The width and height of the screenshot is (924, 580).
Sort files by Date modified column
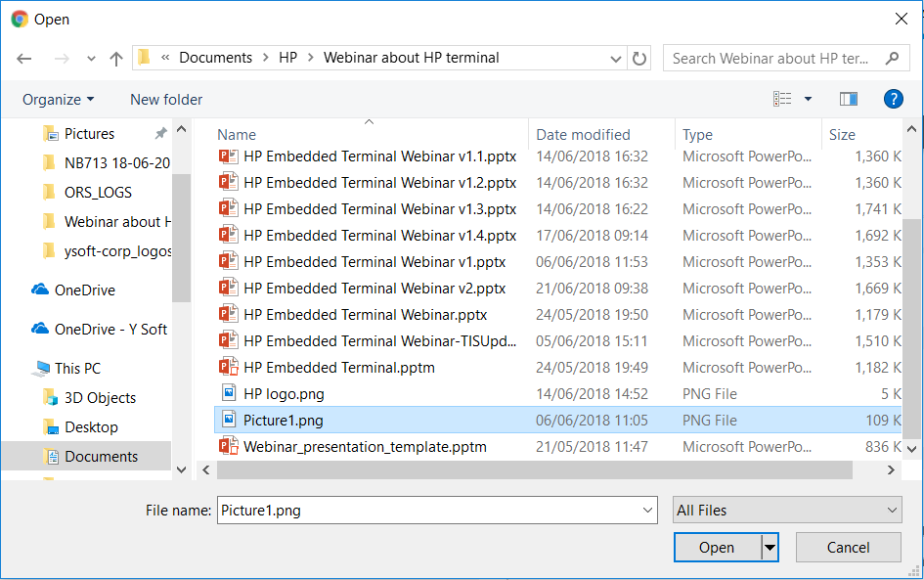coord(583,135)
